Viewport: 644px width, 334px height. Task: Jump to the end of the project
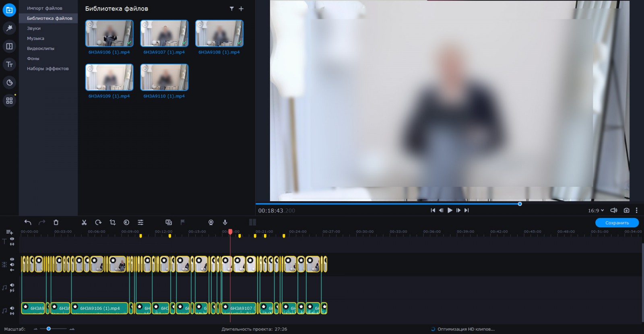467,210
